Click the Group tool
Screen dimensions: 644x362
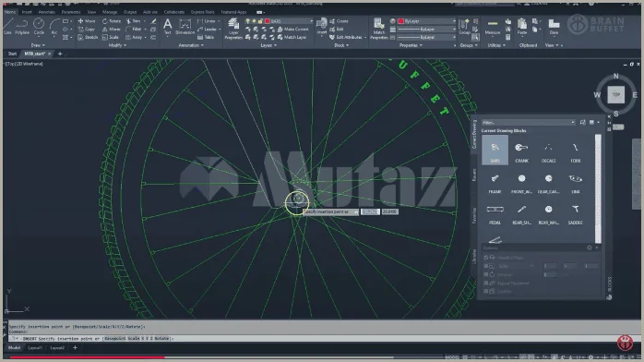tap(464, 26)
